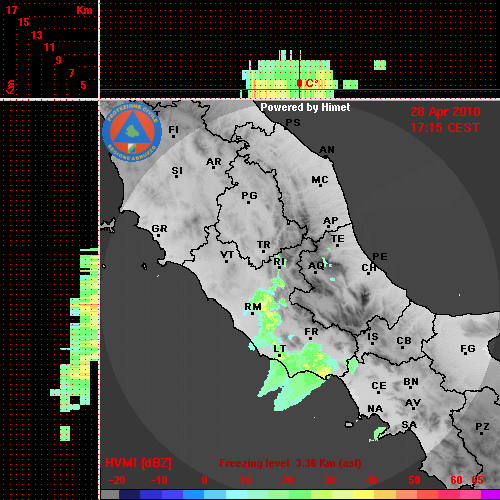Click the 9 altitude scale label
Screen dimensions: 500x500
pos(59,60)
